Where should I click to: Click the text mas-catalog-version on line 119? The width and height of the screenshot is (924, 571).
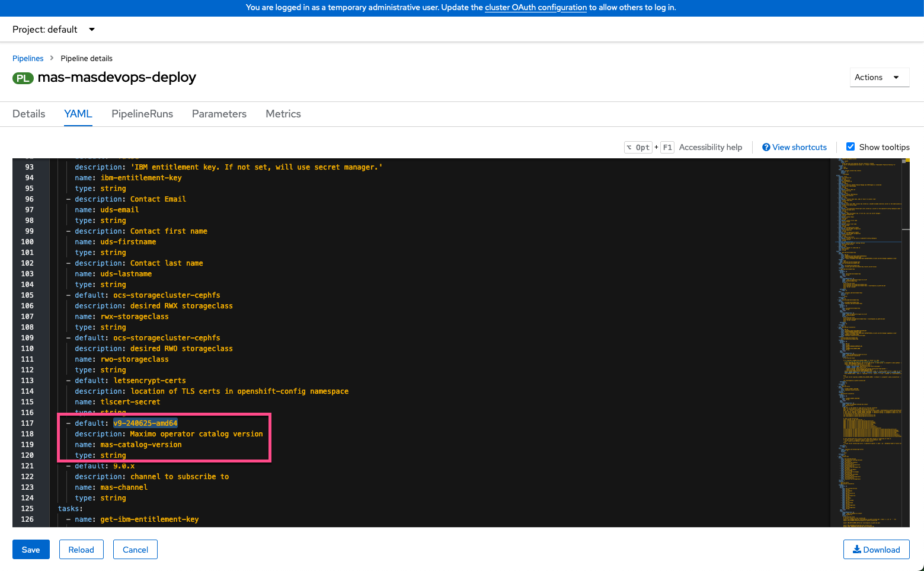(x=141, y=445)
